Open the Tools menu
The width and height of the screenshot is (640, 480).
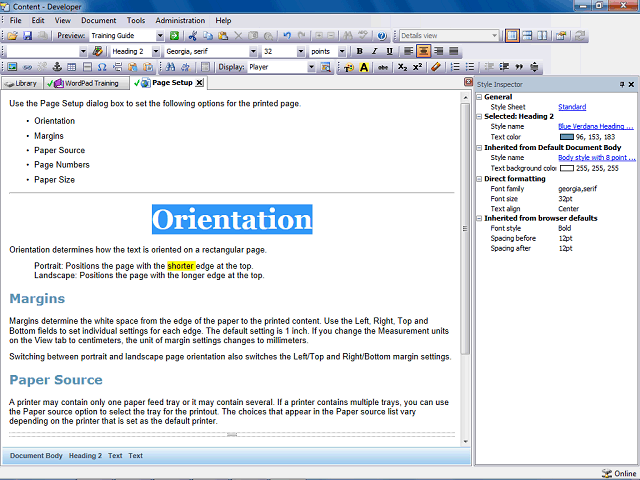tap(136, 20)
